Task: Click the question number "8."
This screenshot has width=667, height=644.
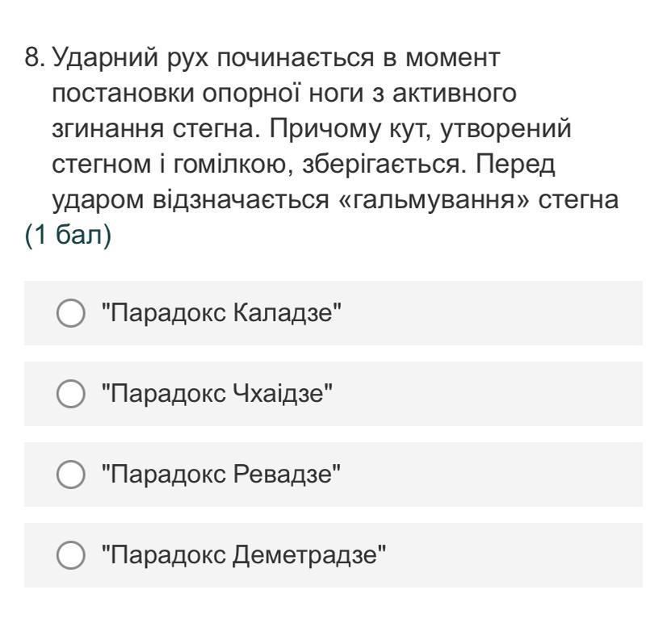Action: (36, 60)
